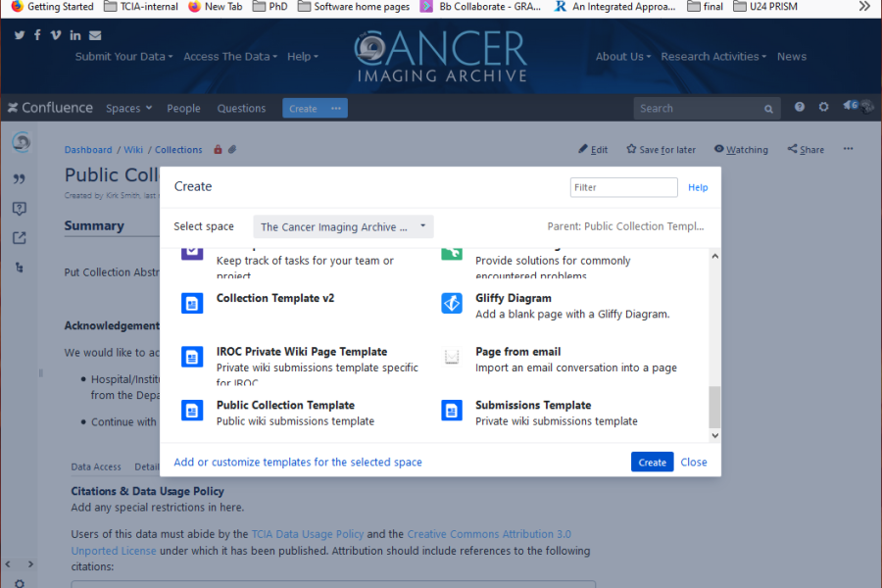Click the template list scroll-down arrow

click(715, 435)
